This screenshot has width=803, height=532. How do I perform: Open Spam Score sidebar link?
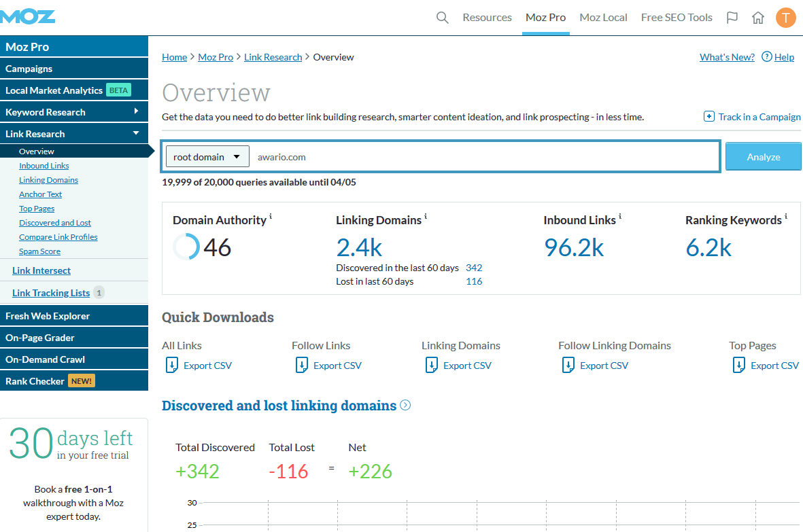pyautogui.click(x=40, y=251)
